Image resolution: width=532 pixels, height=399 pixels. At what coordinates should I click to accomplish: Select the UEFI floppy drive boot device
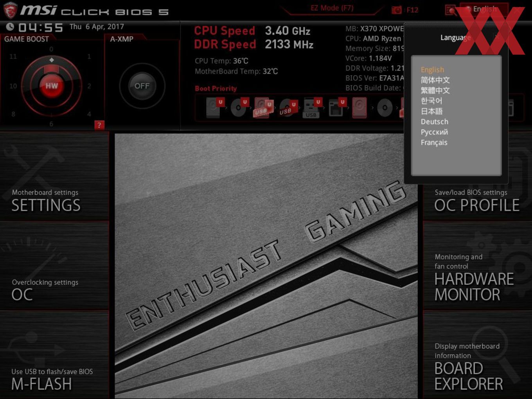tap(337, 108)
